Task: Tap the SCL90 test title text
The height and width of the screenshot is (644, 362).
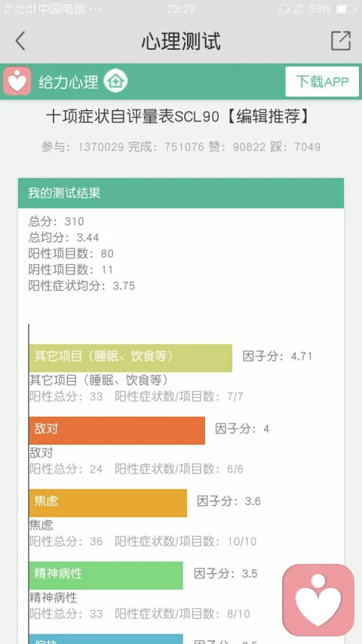Action: [178, 117]
